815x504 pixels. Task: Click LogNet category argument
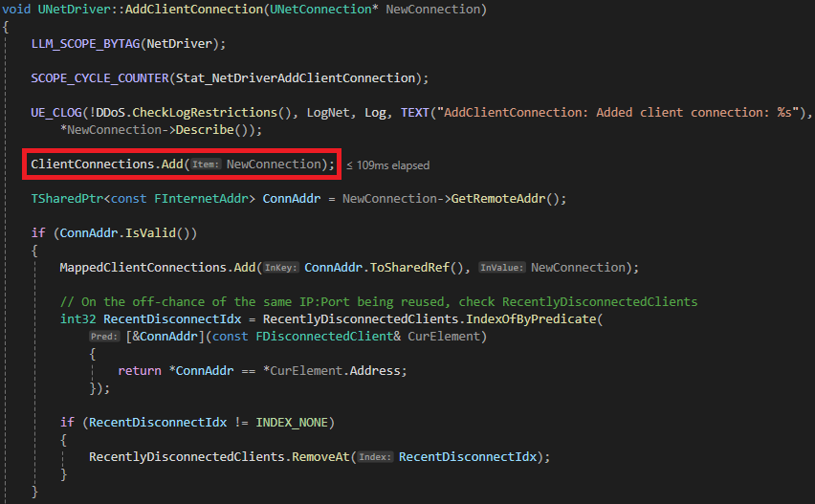coord(328,113)
